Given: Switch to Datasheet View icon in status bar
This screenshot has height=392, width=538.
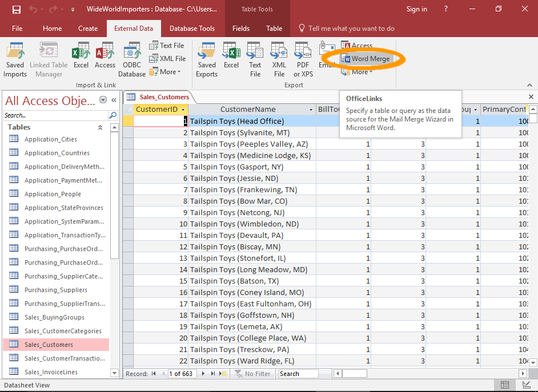Looking at the screenshot, I should (505, 385).
